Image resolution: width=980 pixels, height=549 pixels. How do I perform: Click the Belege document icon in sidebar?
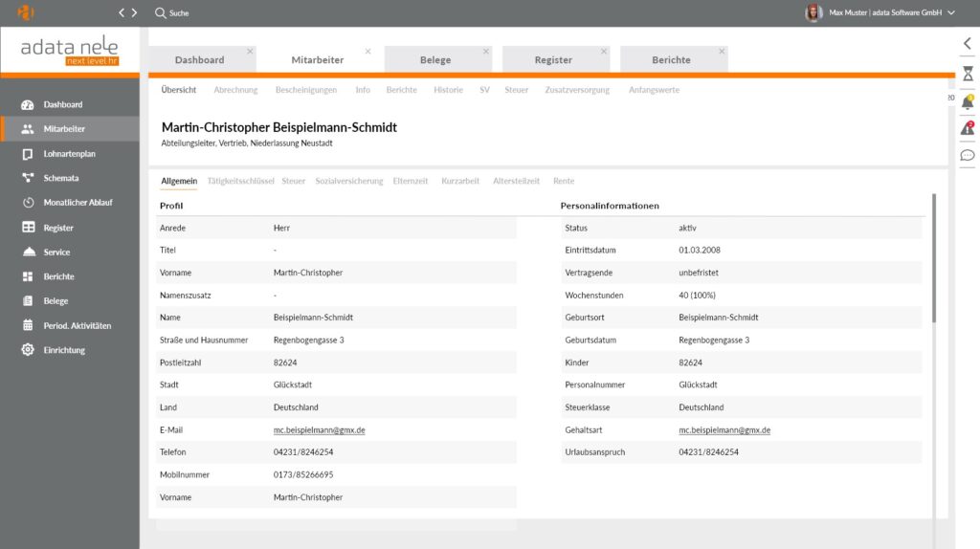tap(28, 301)
